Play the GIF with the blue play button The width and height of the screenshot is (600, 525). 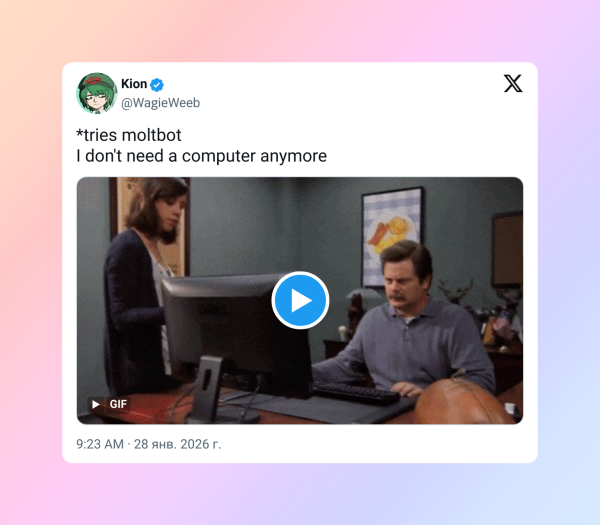(300, 300)
